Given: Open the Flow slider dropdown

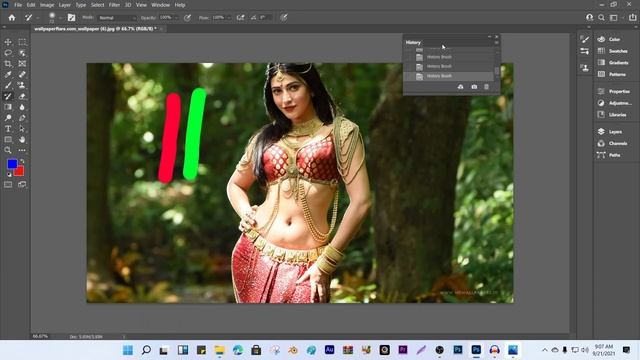Looking at the screenshot, I should [x=229, y=18].
